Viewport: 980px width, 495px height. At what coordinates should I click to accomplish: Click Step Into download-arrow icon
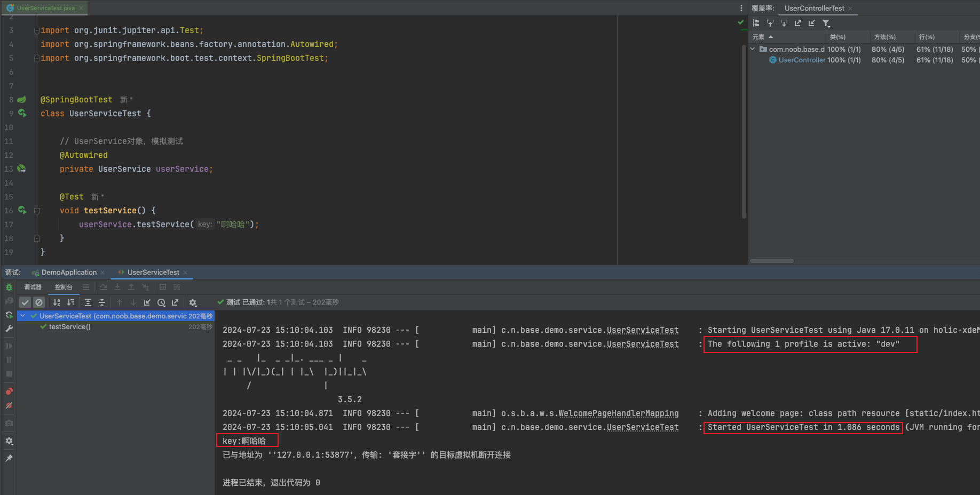(117, 287)
